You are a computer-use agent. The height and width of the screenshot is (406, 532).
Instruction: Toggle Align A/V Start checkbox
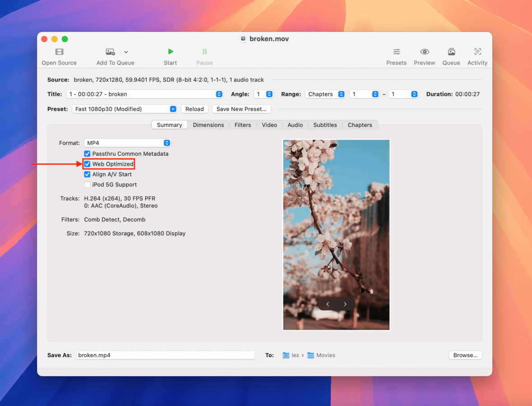click(x=87, y=175)
